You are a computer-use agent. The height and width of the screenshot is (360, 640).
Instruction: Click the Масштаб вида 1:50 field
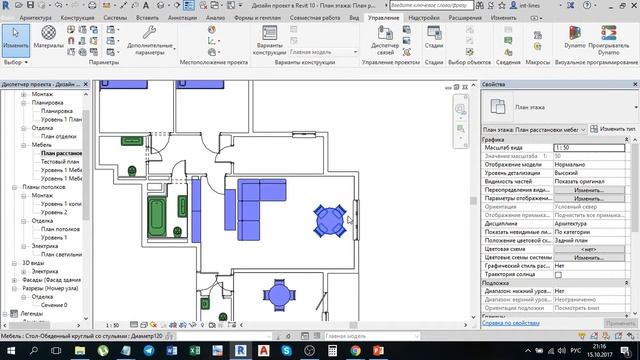point(589,148)
